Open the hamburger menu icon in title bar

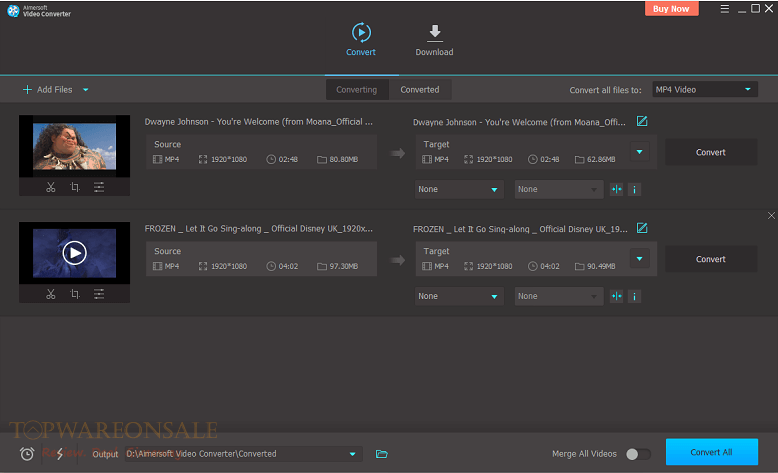point(724,8)
